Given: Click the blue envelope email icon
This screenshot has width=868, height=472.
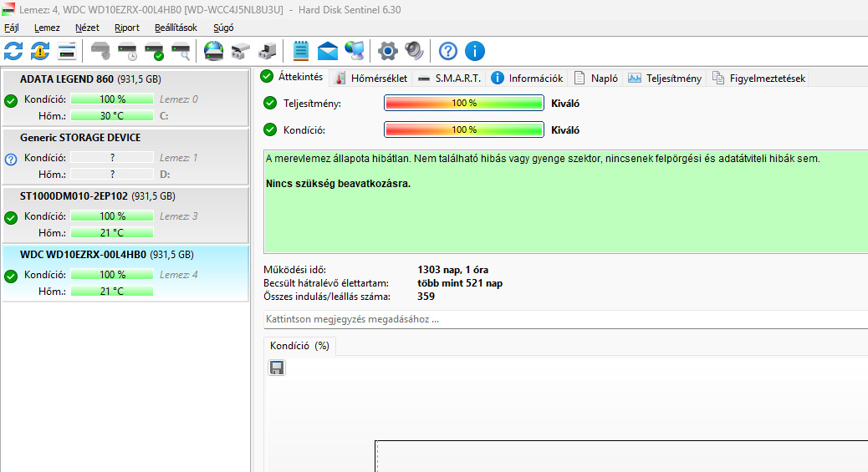Looking at the screenshot, I should pyautogui.click(x=328, y=51).
